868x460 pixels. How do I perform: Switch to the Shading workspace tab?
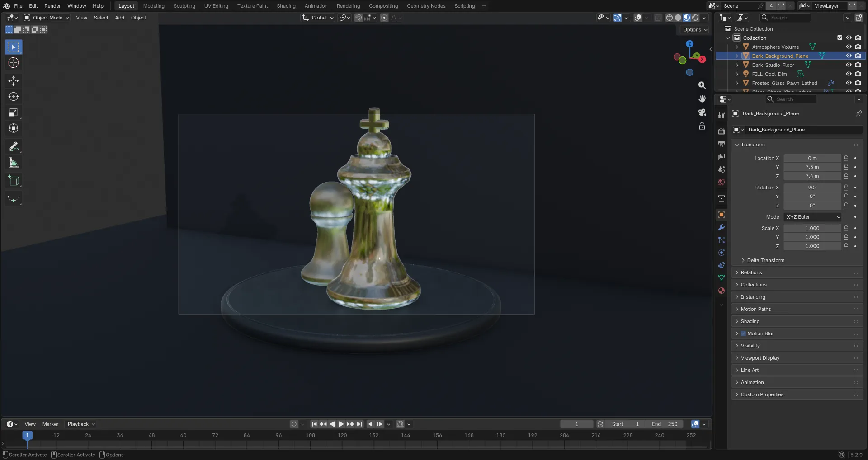[x=286, y=6]
